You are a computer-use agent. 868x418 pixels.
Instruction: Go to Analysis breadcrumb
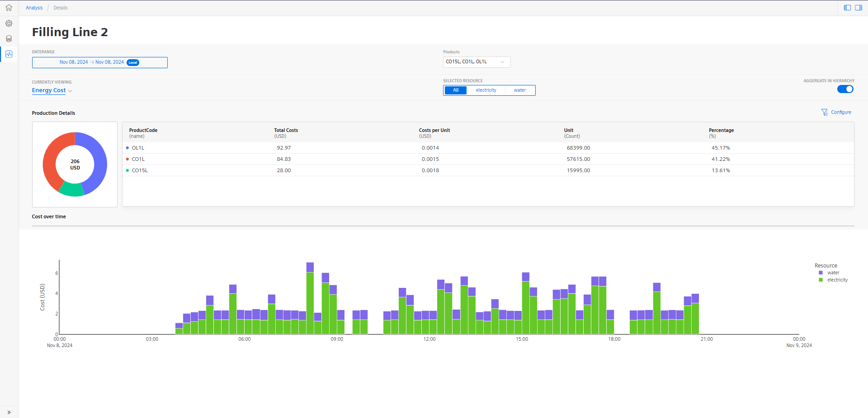coord(34,8)
